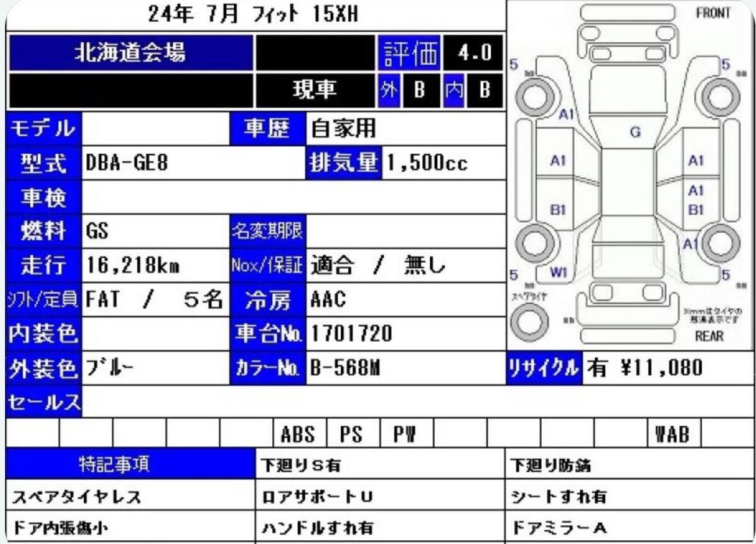Click the モデル field label
Image resolution: width=756 pixels, height=544 pixels.
tap(43, 129)
